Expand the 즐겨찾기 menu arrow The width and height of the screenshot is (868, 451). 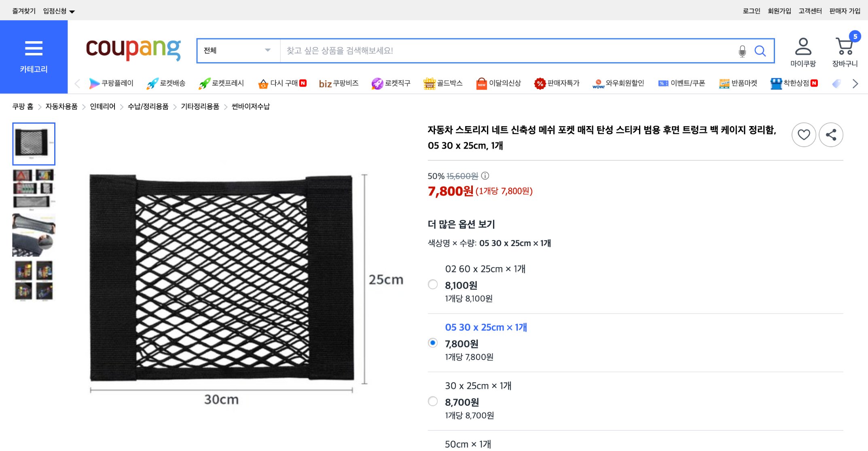coord(71,11)
